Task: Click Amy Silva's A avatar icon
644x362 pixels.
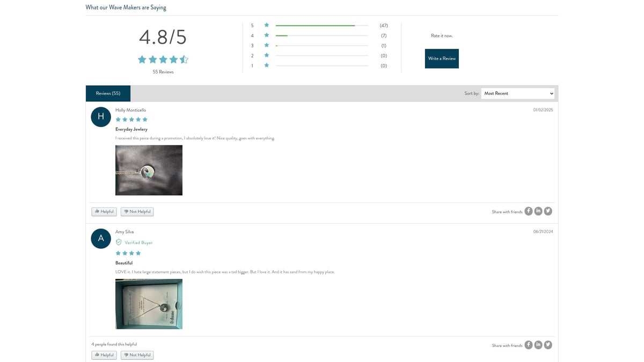Action: 101,239
